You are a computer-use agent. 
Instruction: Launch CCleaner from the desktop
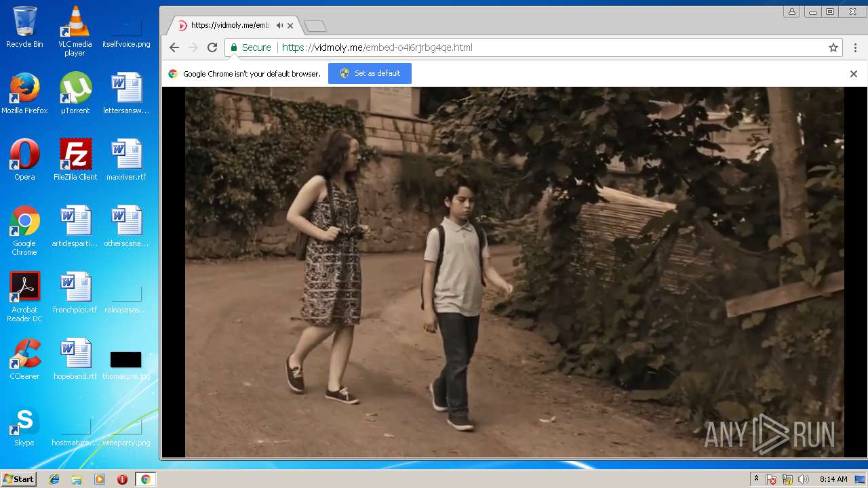point(24,359)
